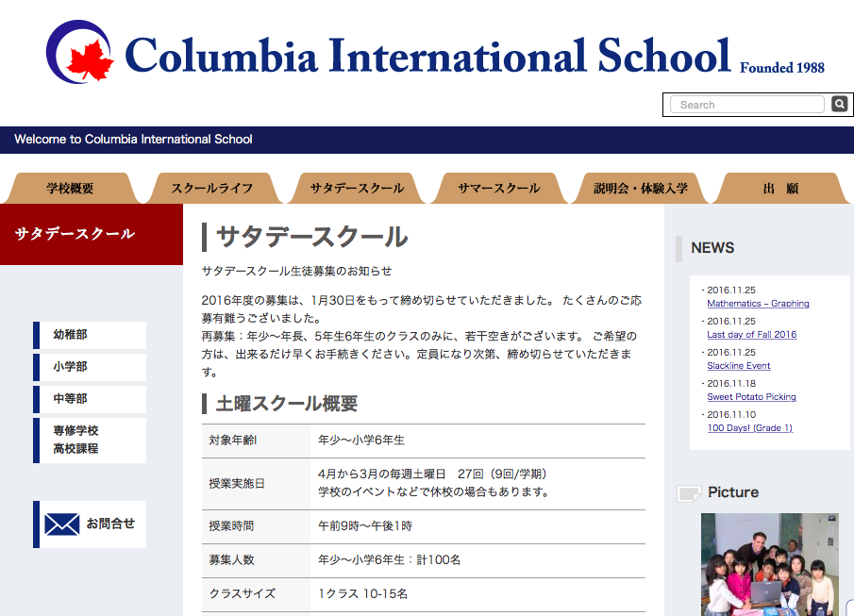Image resolution: width=854 pixels, height=616 pixels.
Task: Click the 2016.11.10 news date
Action: tap(731, 414)
